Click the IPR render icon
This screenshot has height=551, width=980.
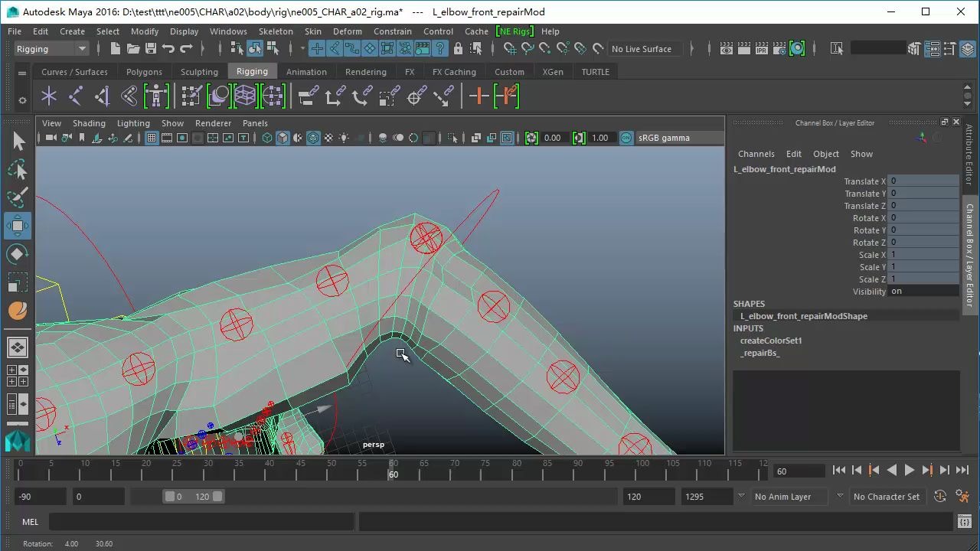click(762, 49)
